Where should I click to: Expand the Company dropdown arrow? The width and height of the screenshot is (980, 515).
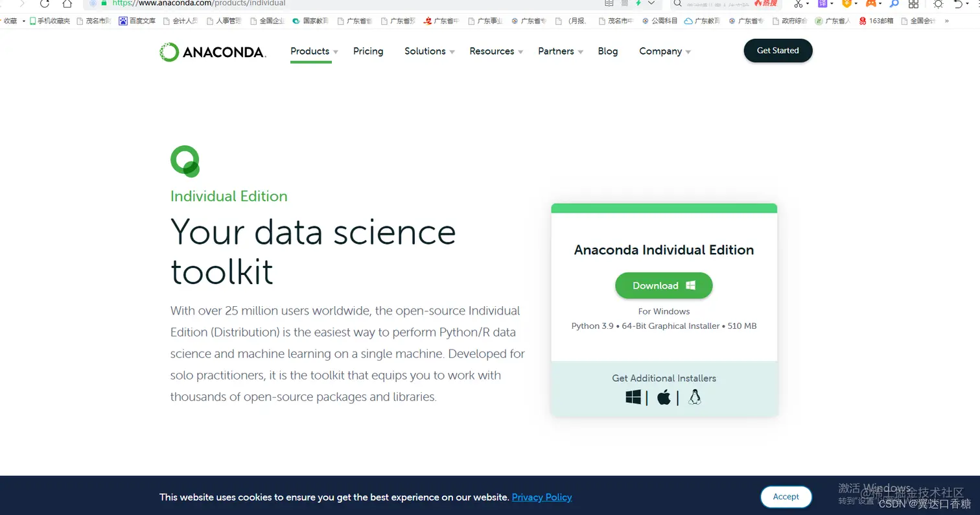[x=688, y=52]
